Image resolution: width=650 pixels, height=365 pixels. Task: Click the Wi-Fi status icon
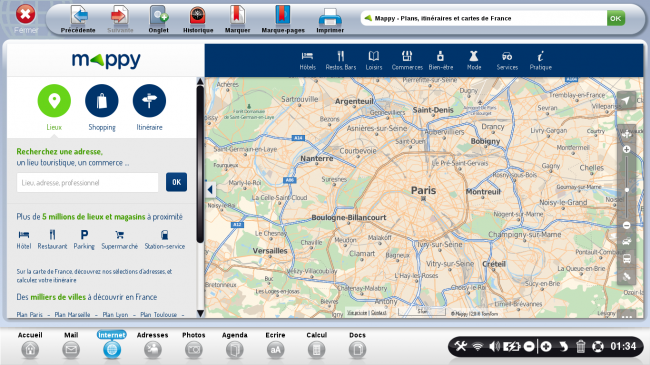click(x=478, y=346)
